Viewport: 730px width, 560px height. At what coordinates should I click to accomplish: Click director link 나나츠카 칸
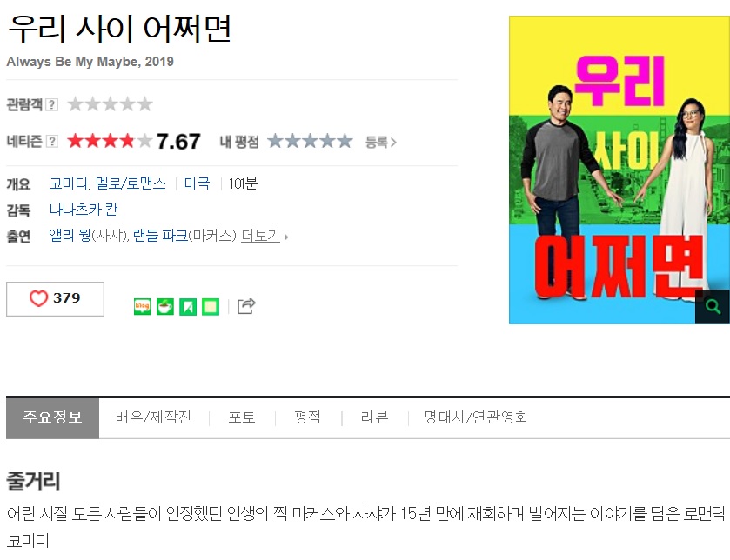coord(84,210)
